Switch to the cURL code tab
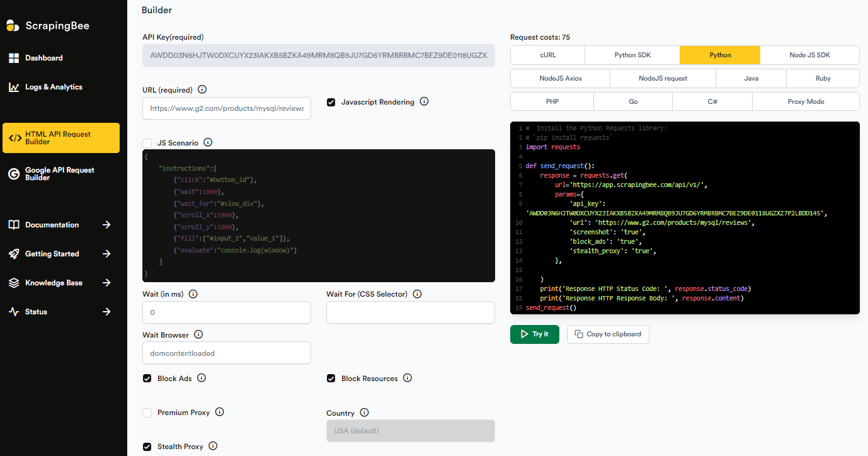 547,55
